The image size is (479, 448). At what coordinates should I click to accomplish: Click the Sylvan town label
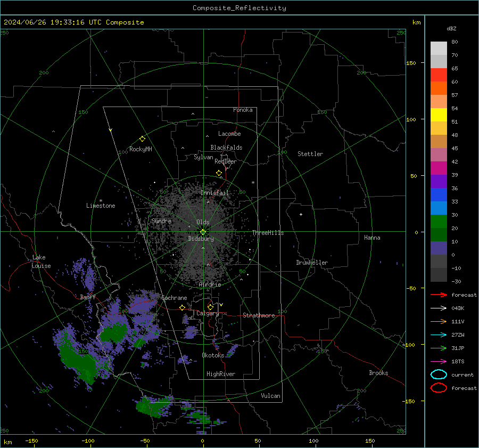[x=203, y=157]
